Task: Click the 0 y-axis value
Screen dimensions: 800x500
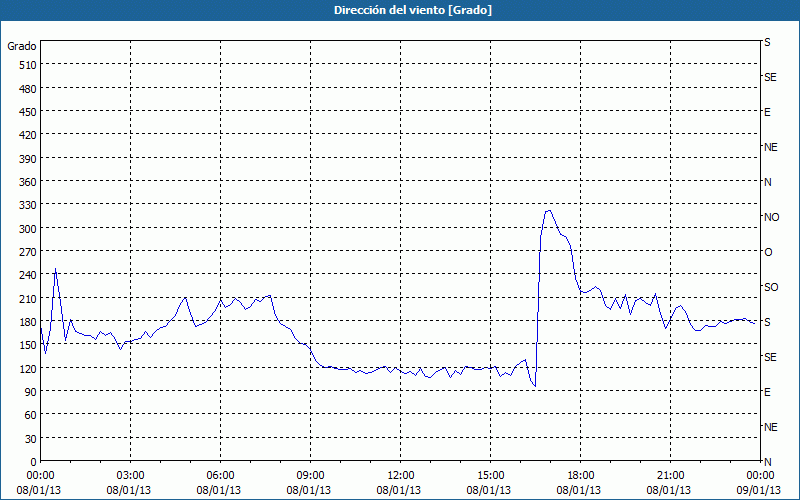Action: (33, 462)
